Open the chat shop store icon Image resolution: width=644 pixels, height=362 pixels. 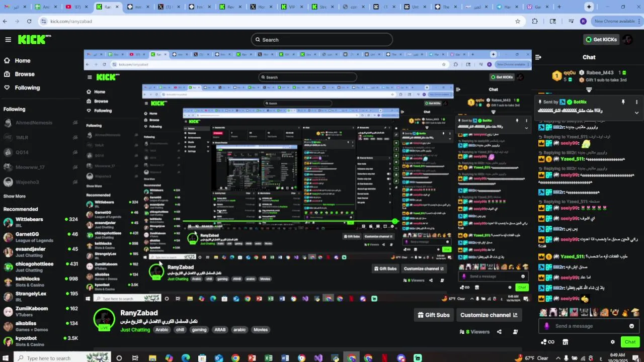(x=566, y=342)
